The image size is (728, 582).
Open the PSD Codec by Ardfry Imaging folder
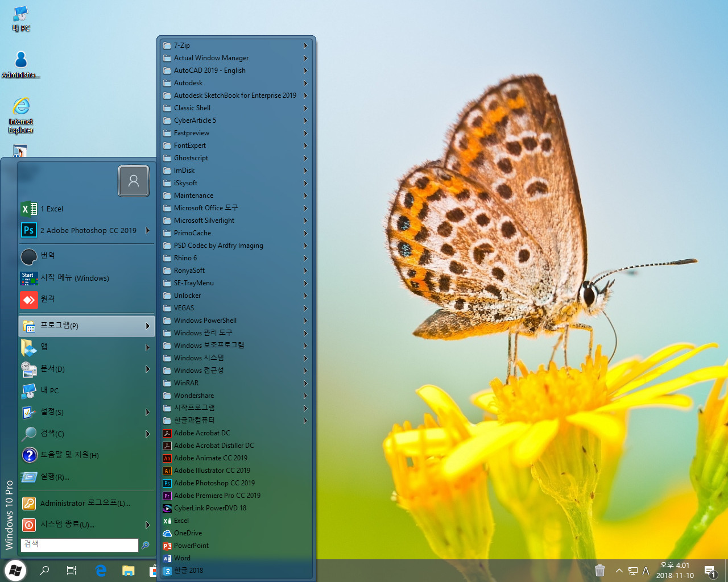235,246
